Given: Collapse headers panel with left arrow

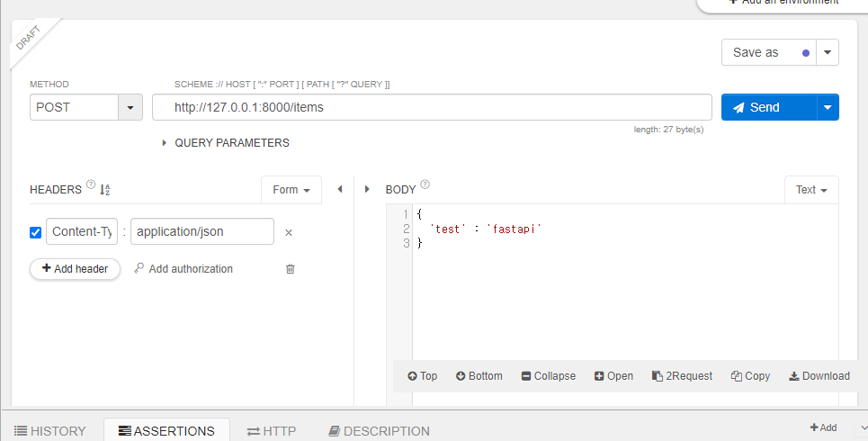Looking at the screenshot, I should [x=340, y=190].
